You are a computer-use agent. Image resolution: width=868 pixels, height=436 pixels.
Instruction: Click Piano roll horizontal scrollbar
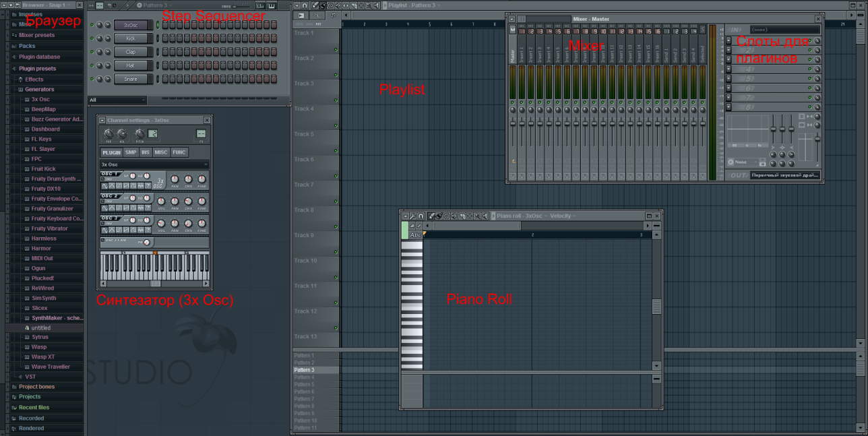tap(476, 226)
